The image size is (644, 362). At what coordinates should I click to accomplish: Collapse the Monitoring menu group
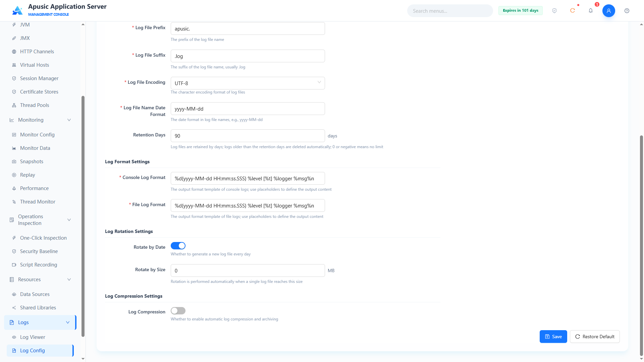click(69, 120)
